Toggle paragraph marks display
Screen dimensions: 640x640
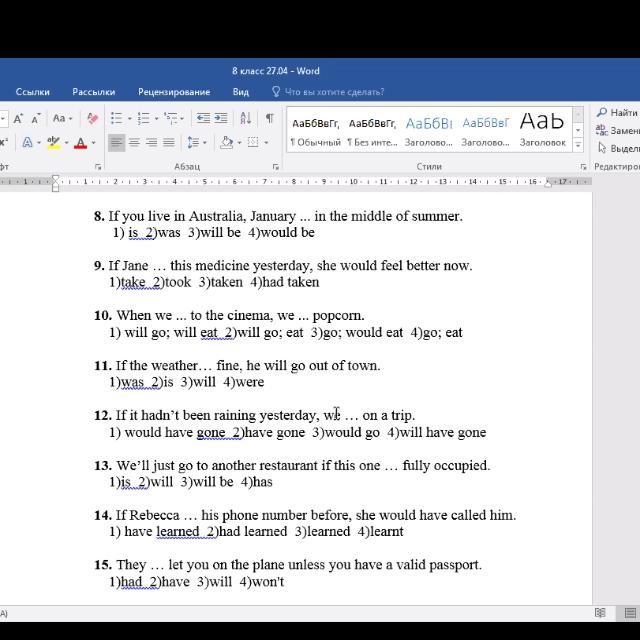(269, 118)
